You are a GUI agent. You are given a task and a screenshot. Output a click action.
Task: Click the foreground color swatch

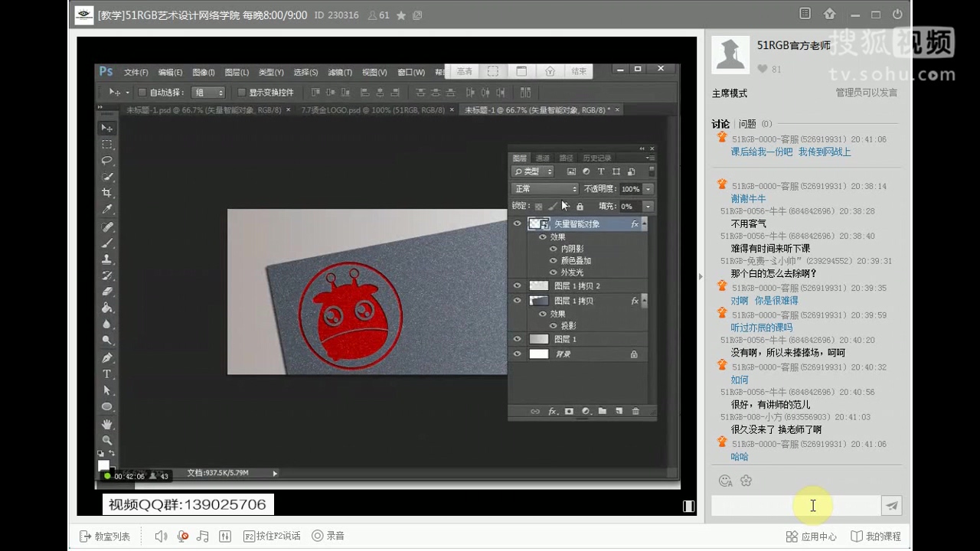[103, 464]
